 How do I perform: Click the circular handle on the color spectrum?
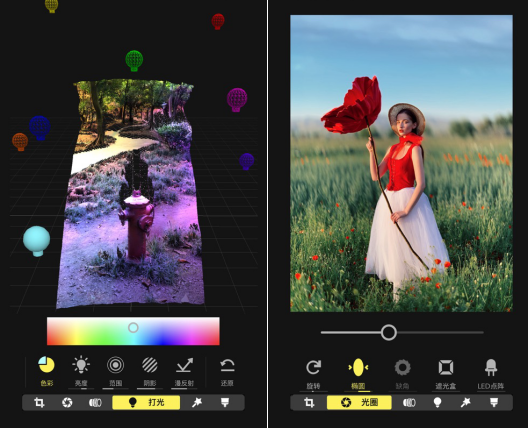(133, 327)
